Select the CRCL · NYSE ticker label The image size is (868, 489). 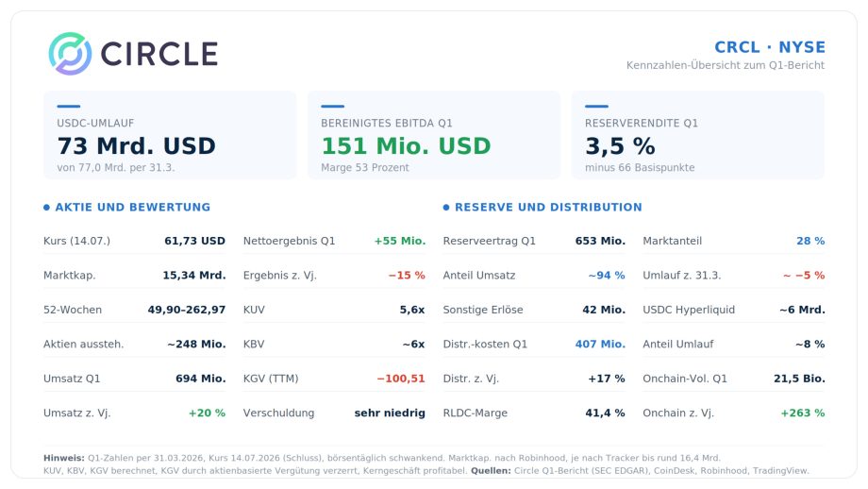pyautogui.click(x=770, y=47)
